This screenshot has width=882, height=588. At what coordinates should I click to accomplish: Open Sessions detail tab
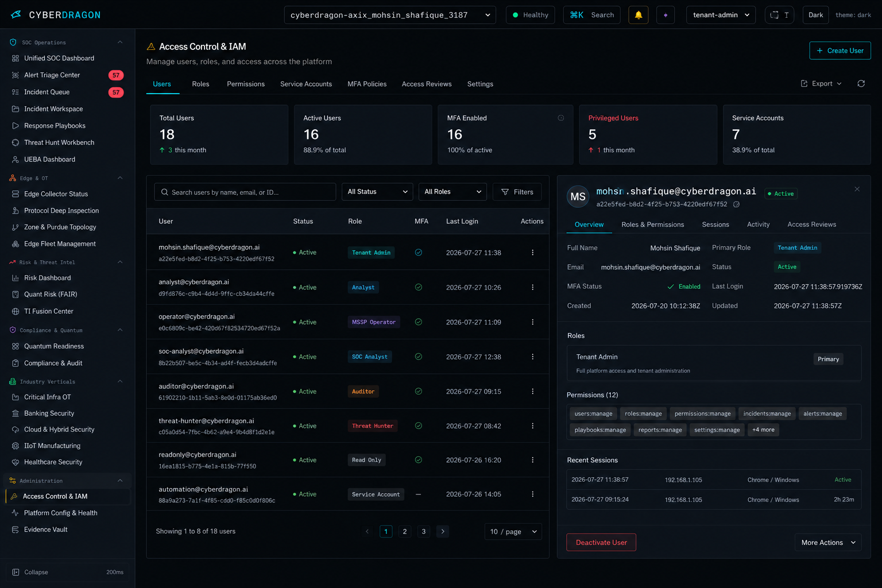(x=715, y=225)
